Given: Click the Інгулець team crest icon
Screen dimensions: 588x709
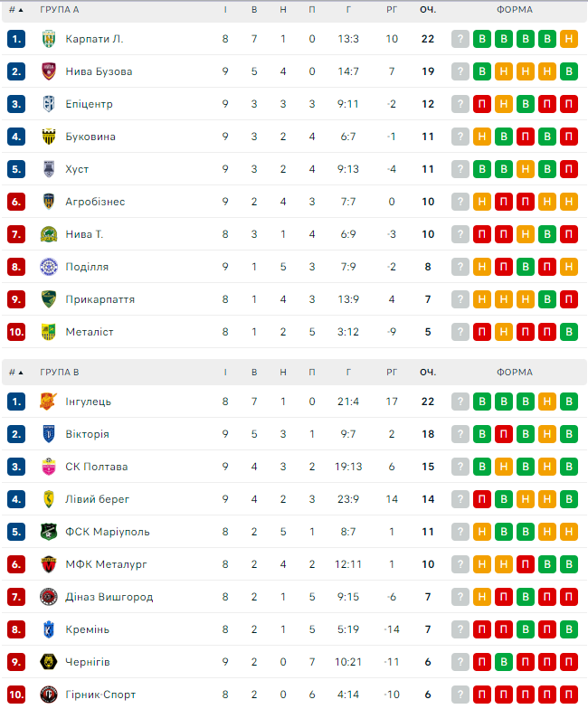Looking at the screenshot, I should (x=49, y=402).
